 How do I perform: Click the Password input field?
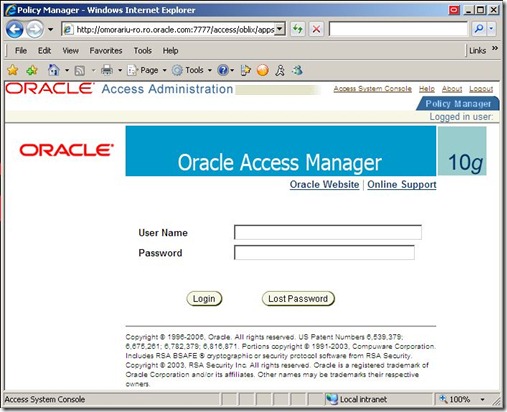tap(324, 252)
